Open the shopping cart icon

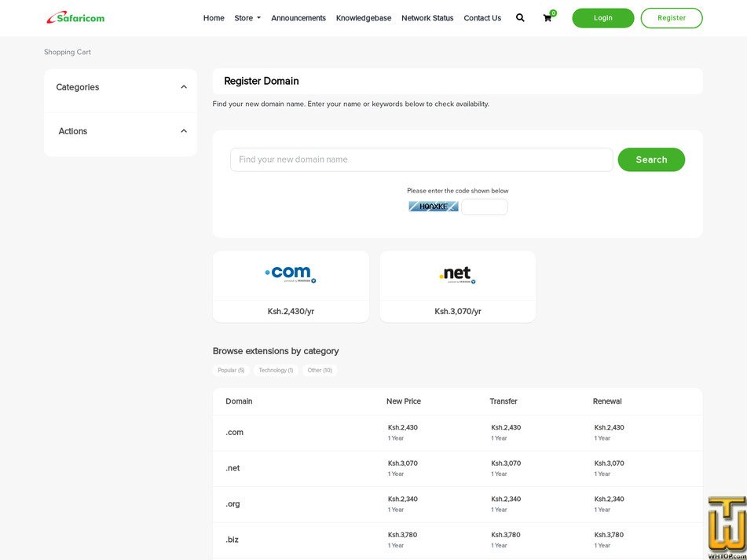547,18
